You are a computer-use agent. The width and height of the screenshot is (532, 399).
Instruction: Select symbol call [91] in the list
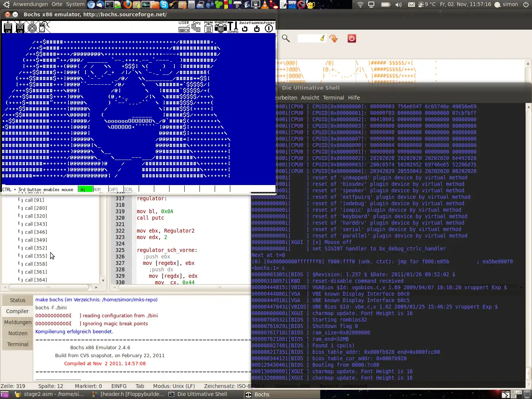pyautogui.click(x=34, y=200)
